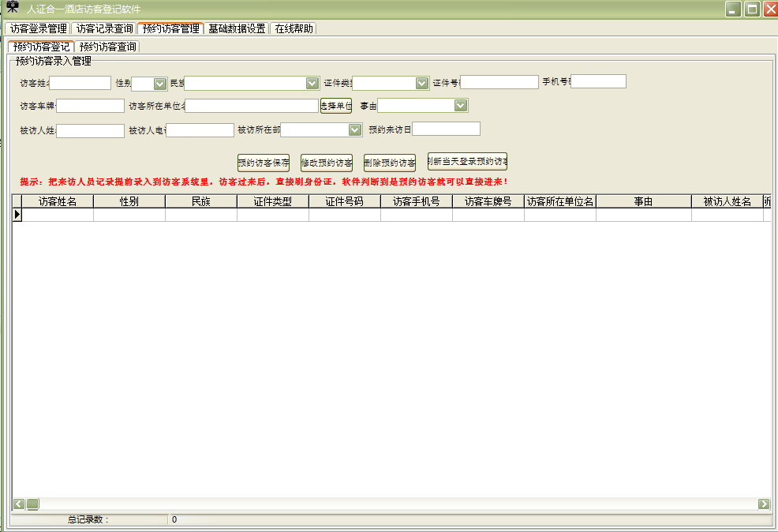
Task: Click the horizontal scrollbar right arrow
Action: click(x=764, y=504)
